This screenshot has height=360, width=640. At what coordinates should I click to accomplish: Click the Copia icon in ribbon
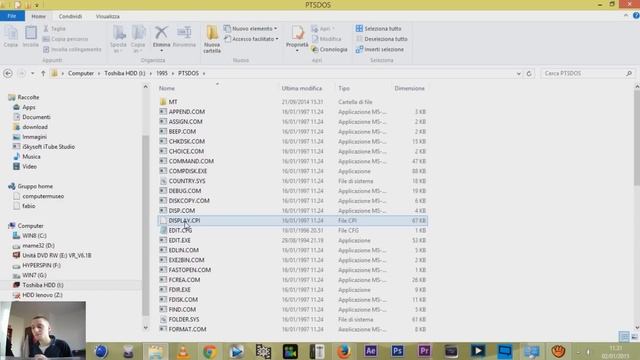11,37
